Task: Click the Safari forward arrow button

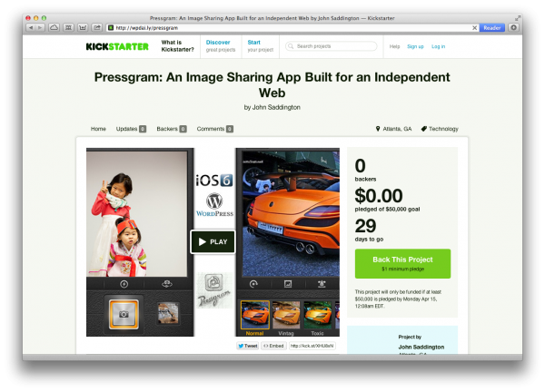Action: [x=40, y=27]
